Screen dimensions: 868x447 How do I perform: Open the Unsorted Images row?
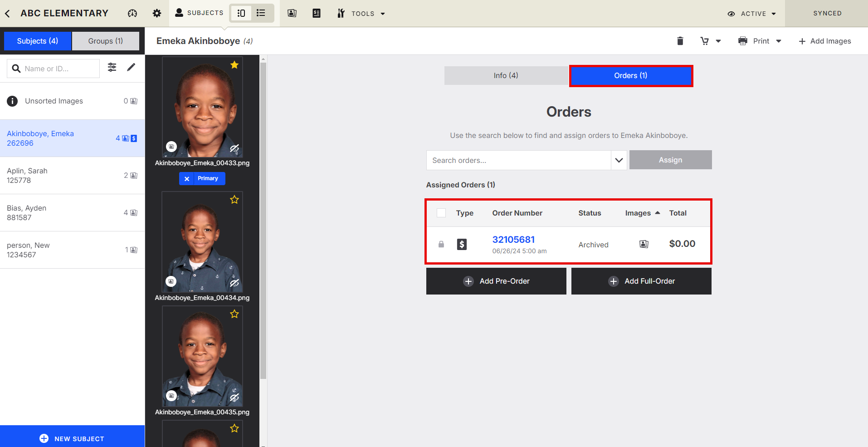(73, 101)
